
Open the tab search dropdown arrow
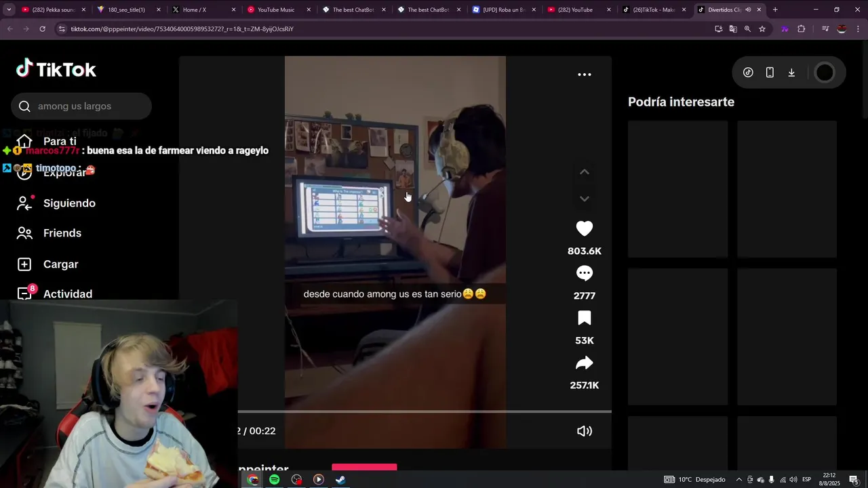click(9, 9)
